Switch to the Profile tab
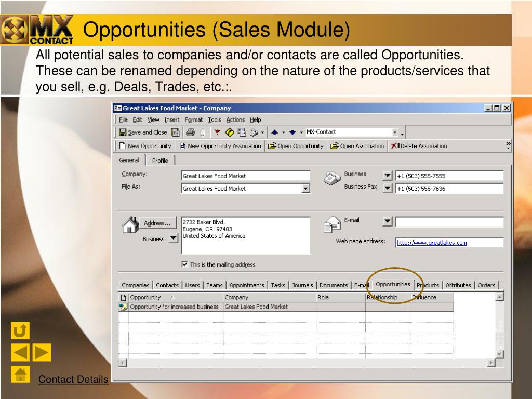532x399 pixels. pos(160,161)
